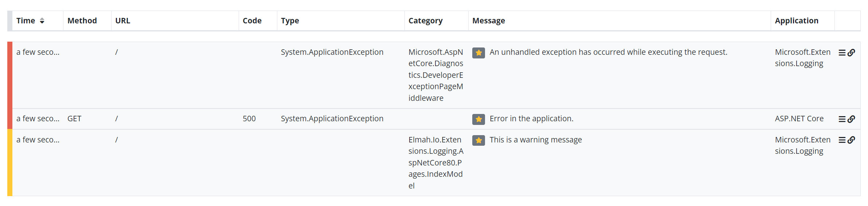Image resolution: width=868 pixels, height=206 pixels.
Task: Click the Application column header
Action: [x=797, y=21]
